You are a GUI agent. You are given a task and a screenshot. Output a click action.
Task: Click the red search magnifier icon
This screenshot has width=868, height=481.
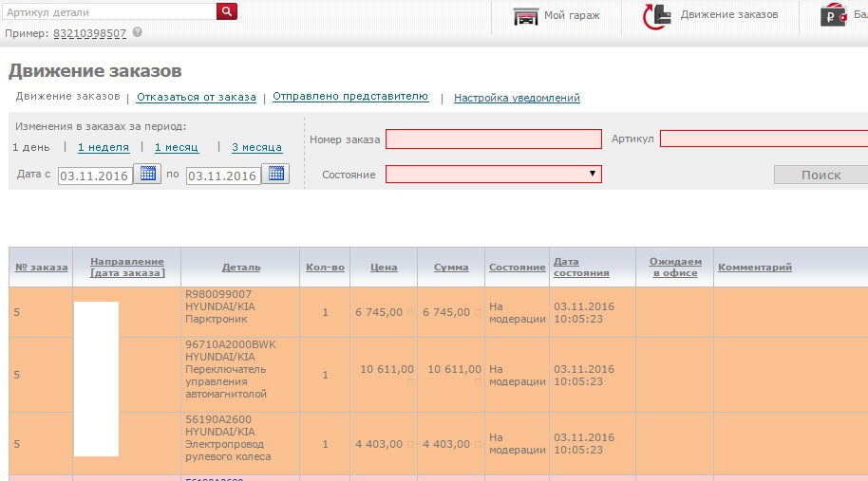coord(227,11)
